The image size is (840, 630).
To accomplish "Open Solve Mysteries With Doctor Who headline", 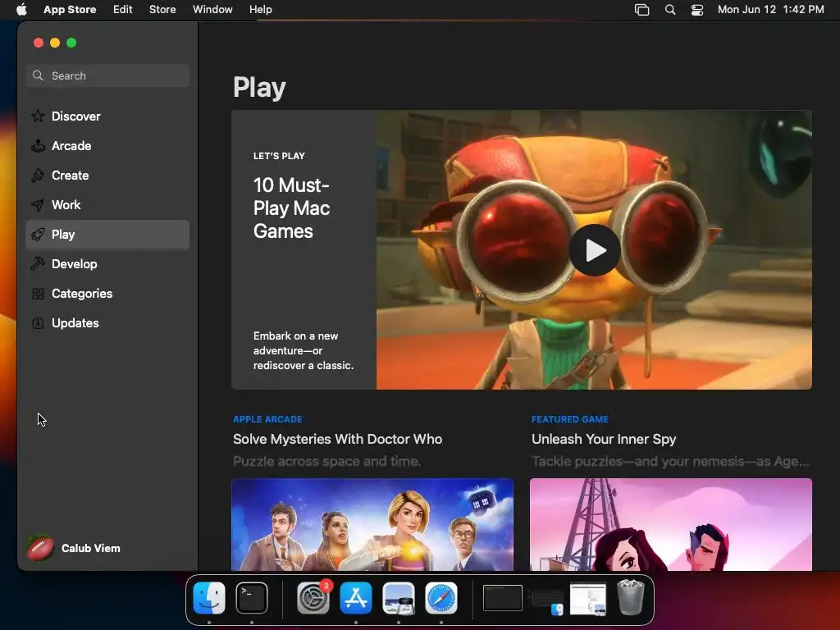I will point(337,439).
